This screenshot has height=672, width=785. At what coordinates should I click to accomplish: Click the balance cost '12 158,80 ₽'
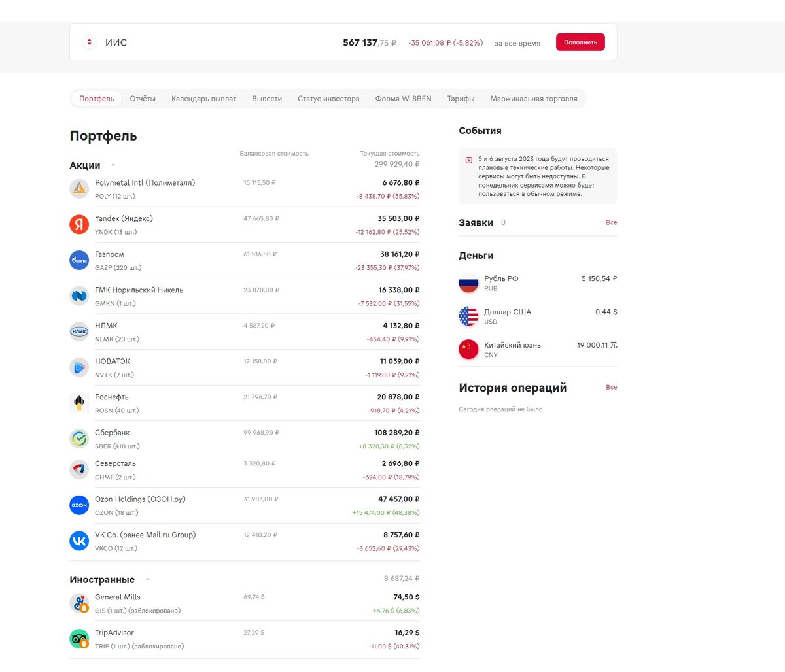260,361
